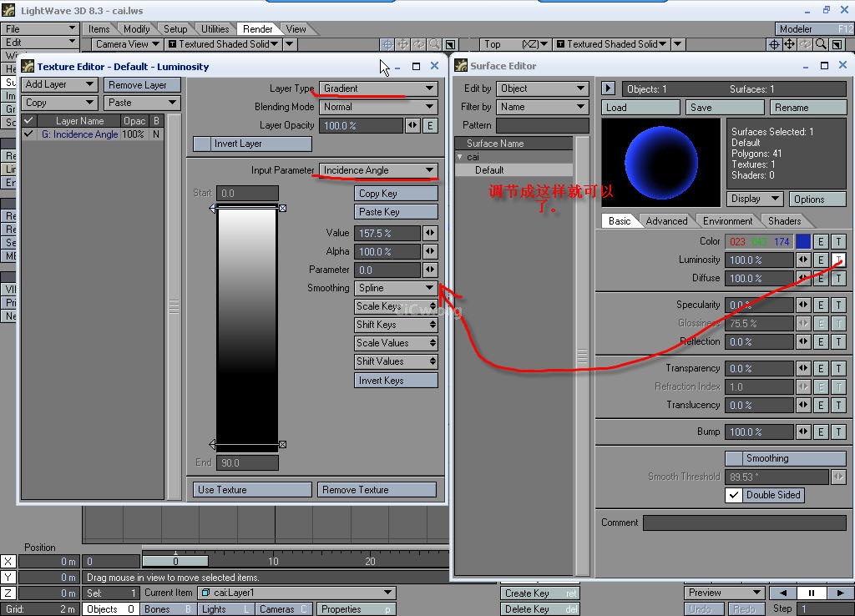855x616 pixels.
Task: Switch to the Items tab
Action: [99, 29]
